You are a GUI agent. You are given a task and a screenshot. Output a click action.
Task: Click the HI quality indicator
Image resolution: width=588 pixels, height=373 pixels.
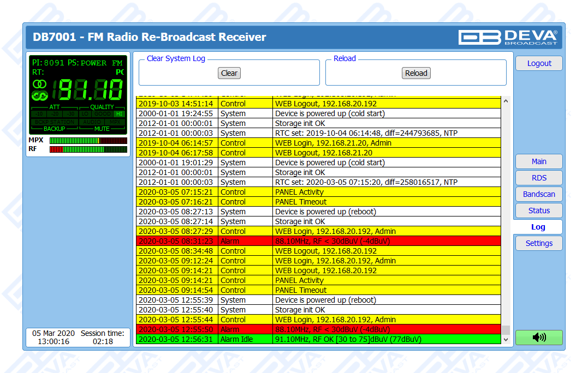(119, 114)
